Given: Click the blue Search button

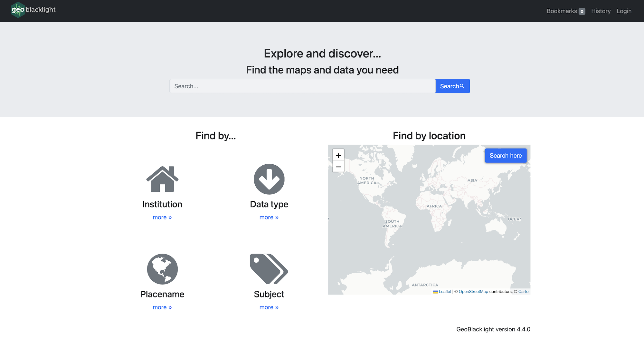Looking at the screenshot, I should [x=452, y=86].
